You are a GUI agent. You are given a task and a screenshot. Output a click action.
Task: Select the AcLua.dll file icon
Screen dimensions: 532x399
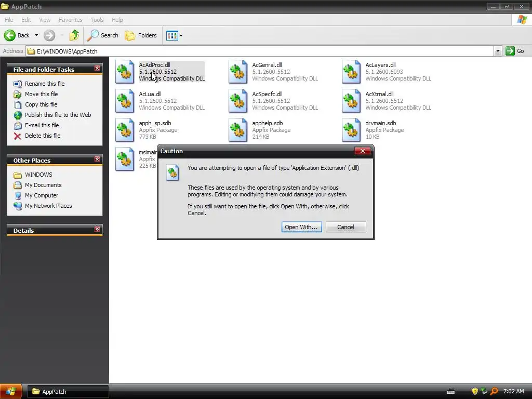pyautogui.click(x=125, y=101)
